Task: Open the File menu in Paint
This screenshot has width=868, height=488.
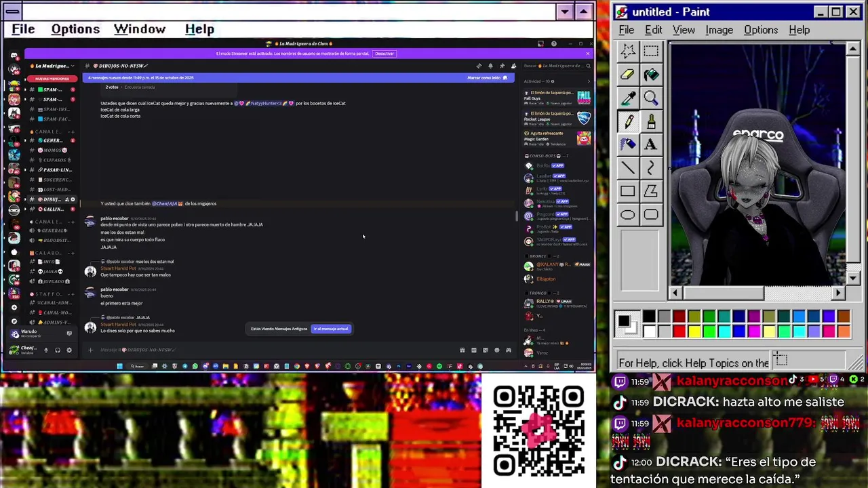Action: pyautogui.click(x=626, y=30)
